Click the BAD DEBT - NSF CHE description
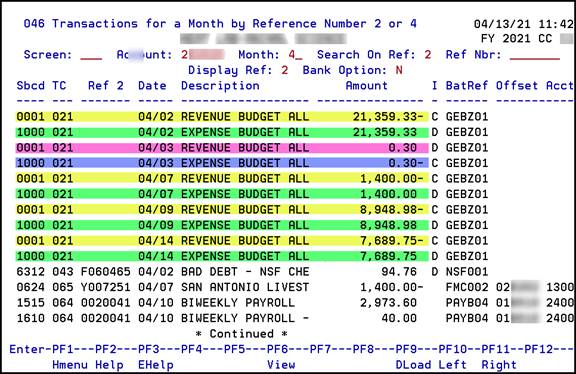This screenshot has width=576, height=374. 245,271
